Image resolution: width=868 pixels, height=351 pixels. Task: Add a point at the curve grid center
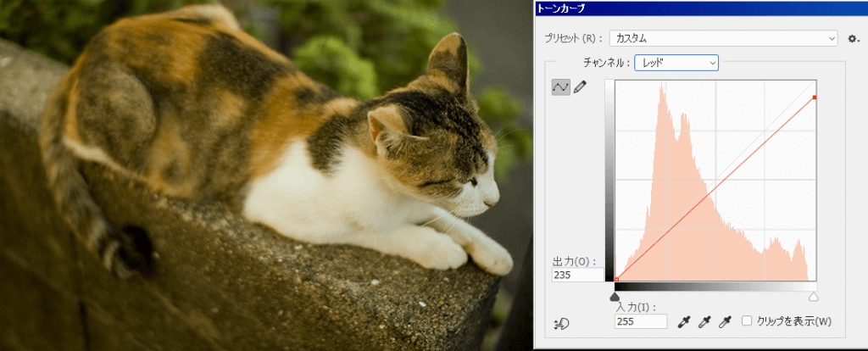(715, 180)
